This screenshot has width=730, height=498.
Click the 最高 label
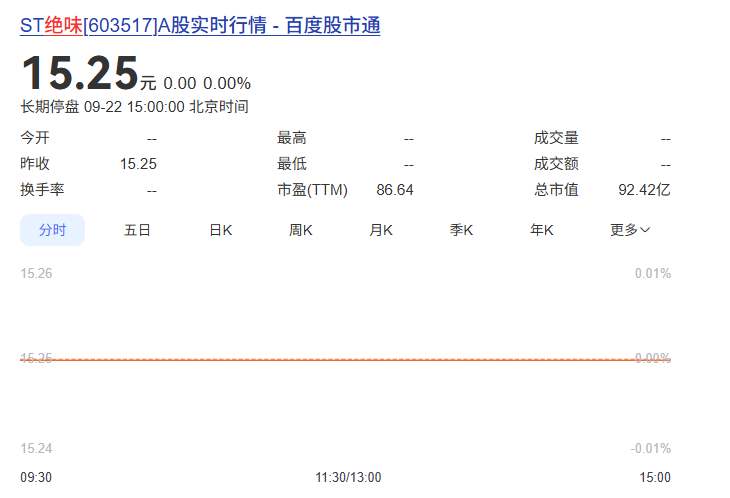(x=292, y=138)
